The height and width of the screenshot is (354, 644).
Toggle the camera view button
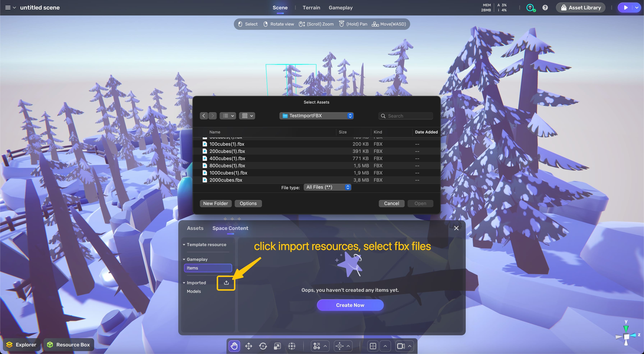pos(401,346)
